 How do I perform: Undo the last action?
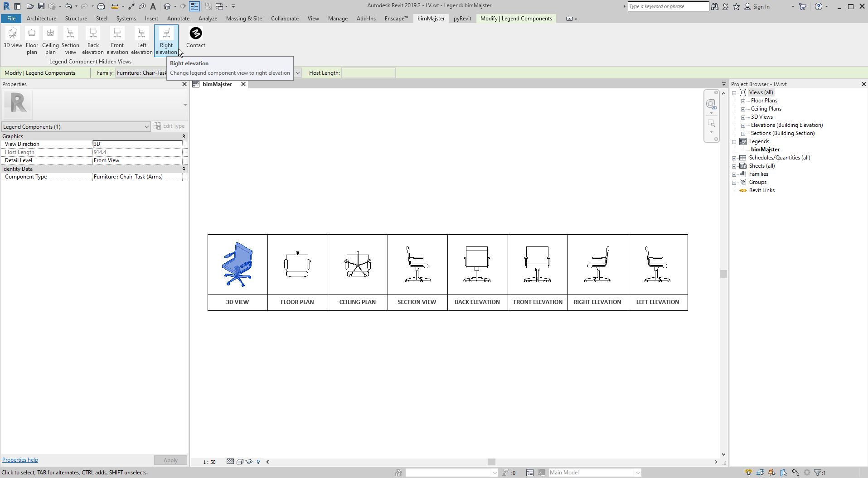(68, 6)
